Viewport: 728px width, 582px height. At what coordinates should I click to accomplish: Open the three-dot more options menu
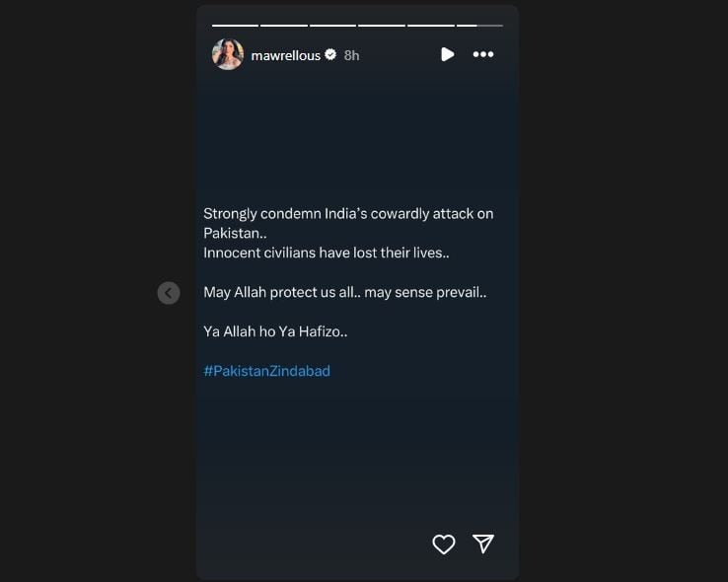(482, 54)
